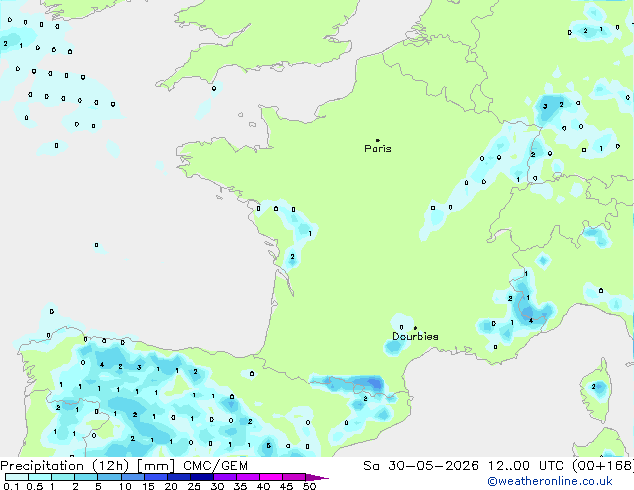Click the purple arrow tip of the legend
Screen dimensions: 634x490
tap(317, 477)
